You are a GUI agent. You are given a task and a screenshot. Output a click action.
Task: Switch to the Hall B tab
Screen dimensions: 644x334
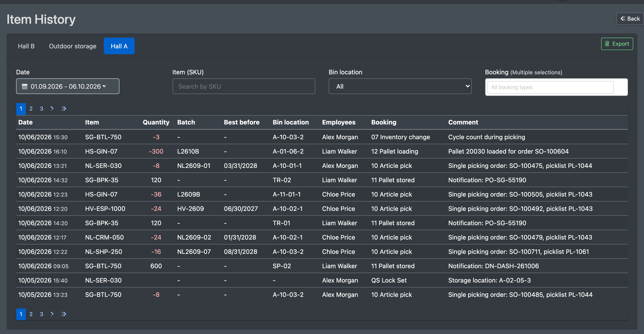coord(26,46)
